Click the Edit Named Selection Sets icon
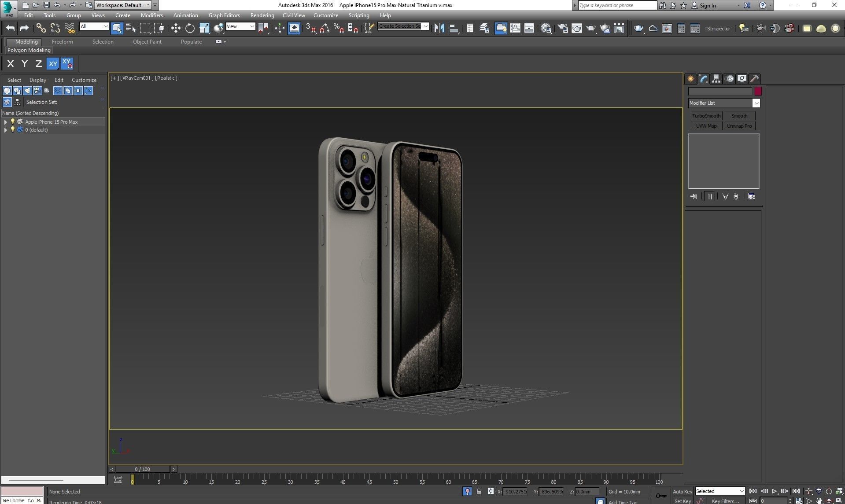This screenshot has width=845, height=504. [x=369, y=28]
